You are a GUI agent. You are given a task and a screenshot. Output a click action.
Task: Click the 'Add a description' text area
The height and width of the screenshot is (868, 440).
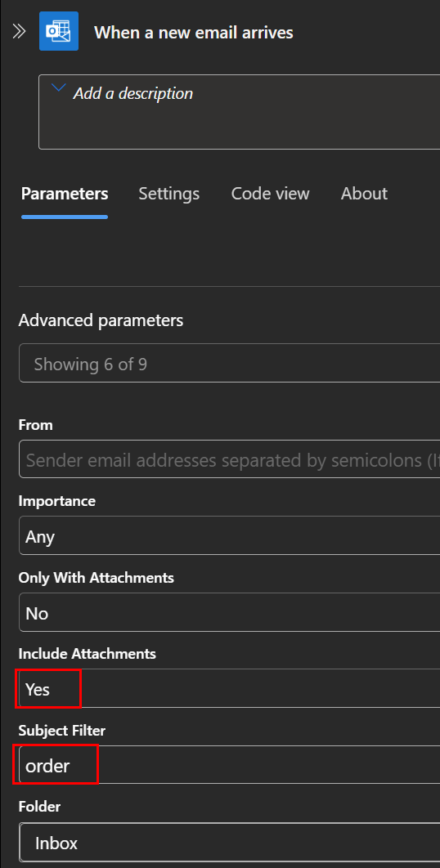coord(239,112)
